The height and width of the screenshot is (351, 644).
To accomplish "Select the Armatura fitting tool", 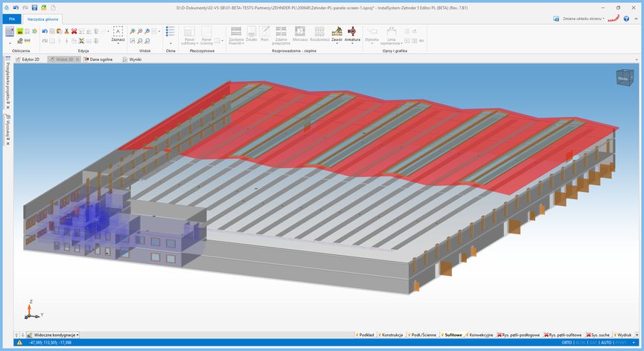I will click(x=352, y=33).
